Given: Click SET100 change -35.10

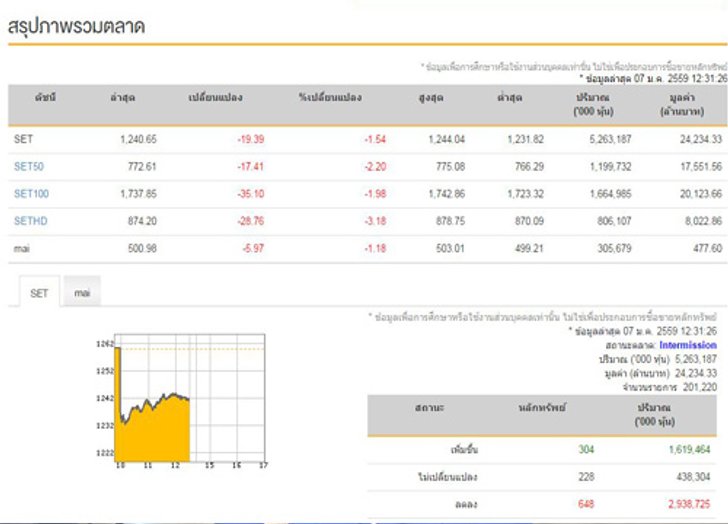Looking at the screenshot, I should (x=251, y=194).
